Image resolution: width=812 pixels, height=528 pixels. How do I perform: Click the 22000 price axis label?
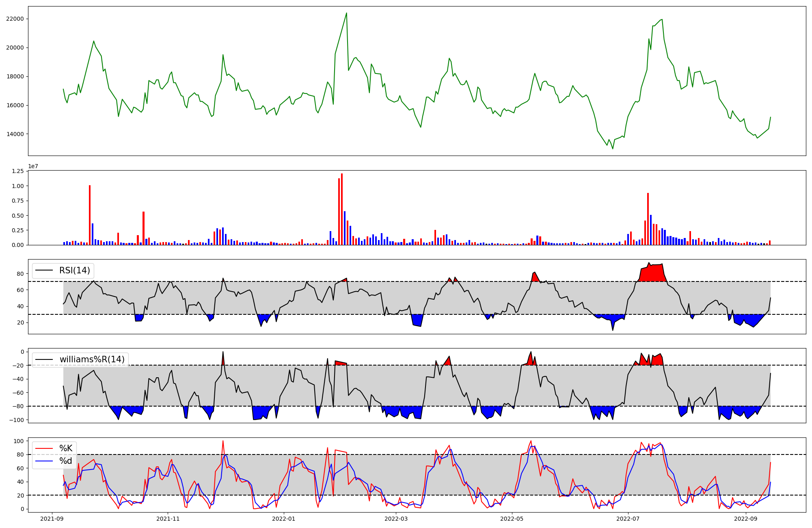pyautogui.click(x=15, y=19)
